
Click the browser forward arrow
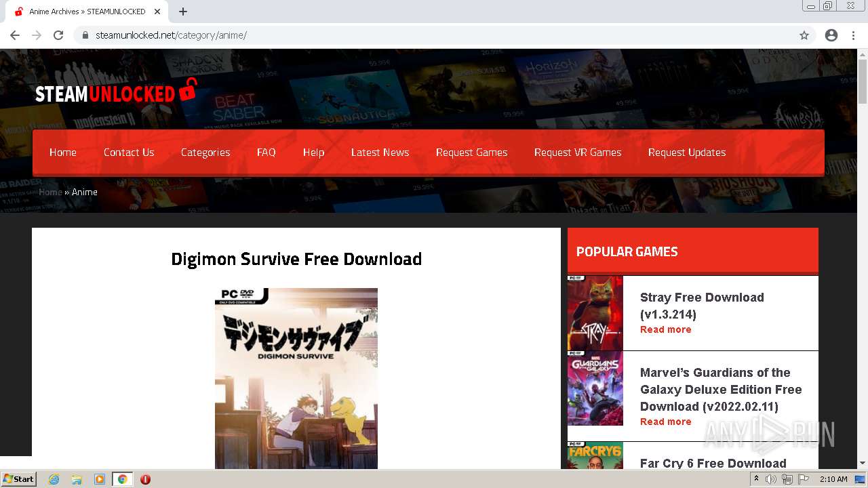37,35
